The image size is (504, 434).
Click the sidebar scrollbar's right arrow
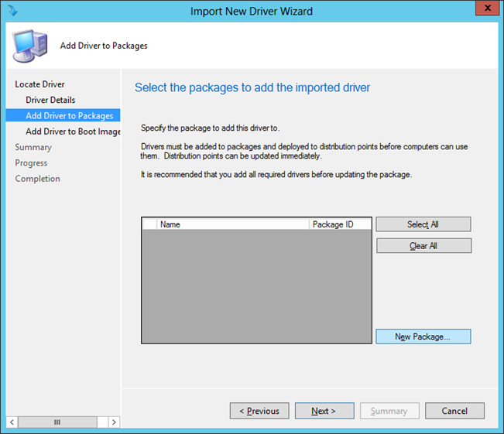[114, 422]
